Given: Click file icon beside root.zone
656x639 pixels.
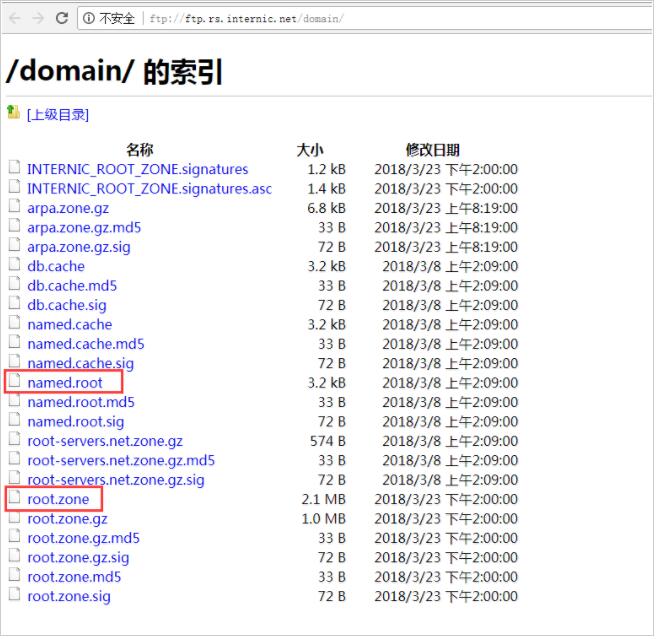Looking at the screenshot, I should [x=14, y=496].
